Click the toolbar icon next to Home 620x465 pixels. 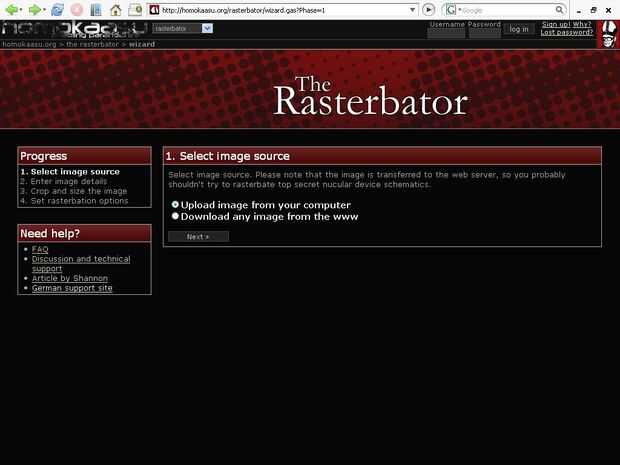(135, 9)
